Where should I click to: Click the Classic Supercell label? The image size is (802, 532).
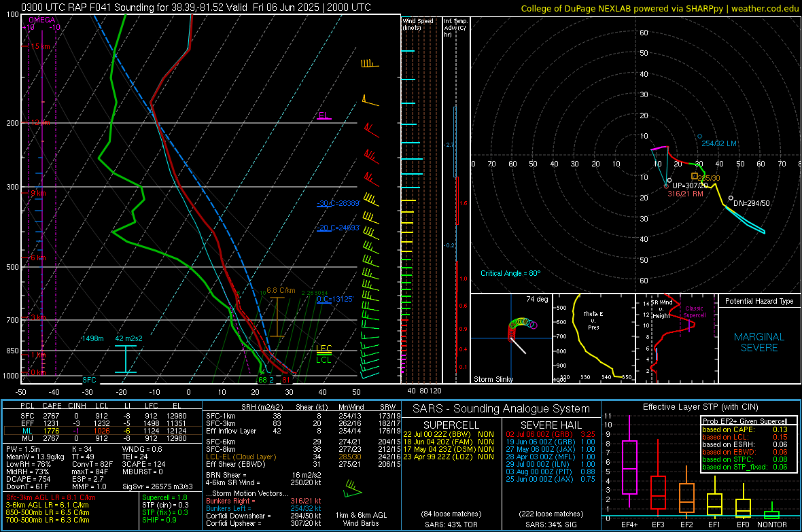pos(694,312)
